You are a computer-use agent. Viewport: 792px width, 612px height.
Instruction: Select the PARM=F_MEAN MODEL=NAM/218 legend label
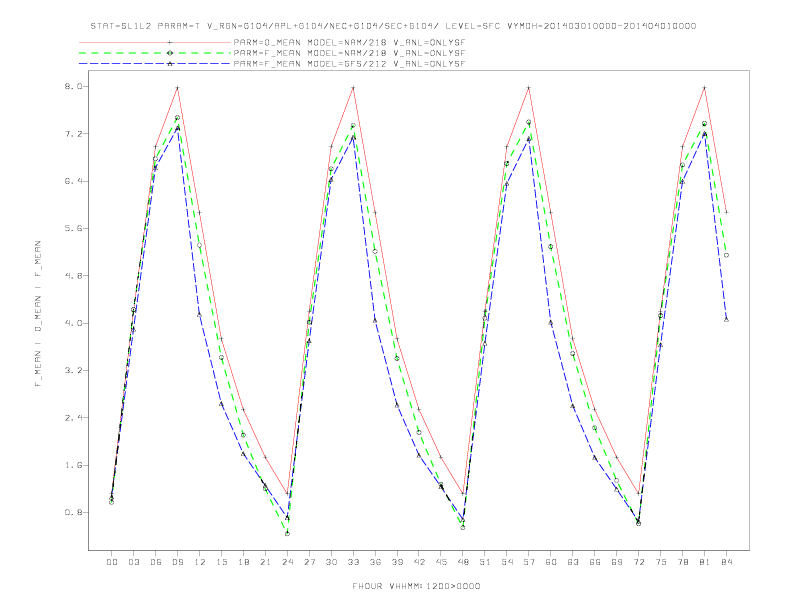pyautogui.click(x=349, y=53)
